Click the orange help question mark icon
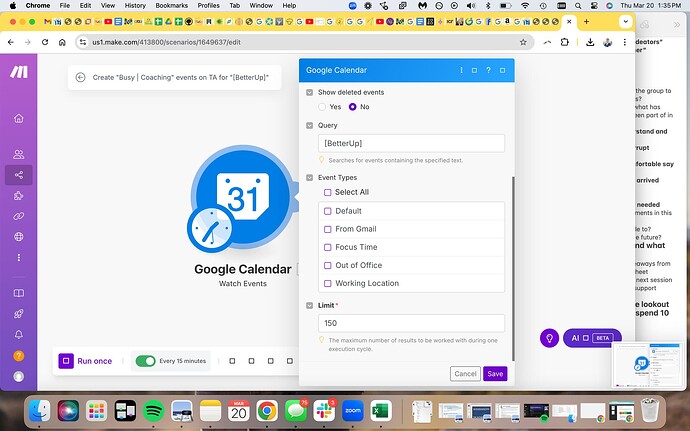Viewport: 690px width, 431px height. [18, 356]
